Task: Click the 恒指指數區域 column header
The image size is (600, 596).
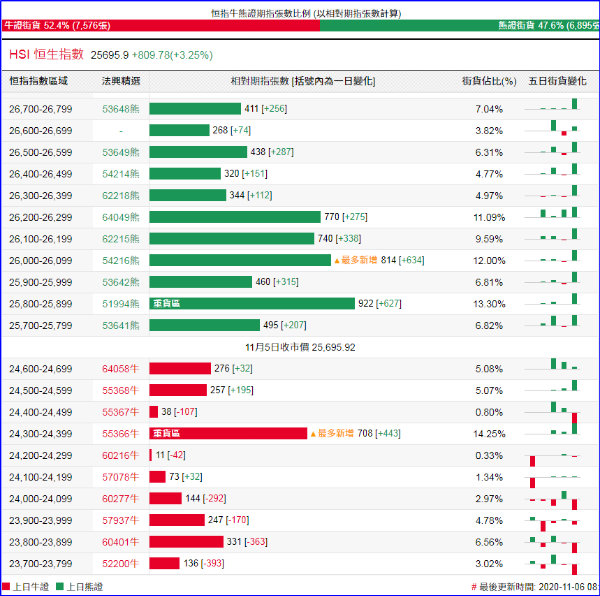Action: point(39,81)
